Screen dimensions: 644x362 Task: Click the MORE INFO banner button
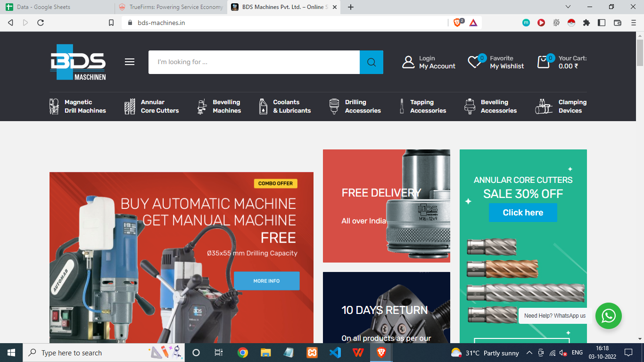[267, 281]
